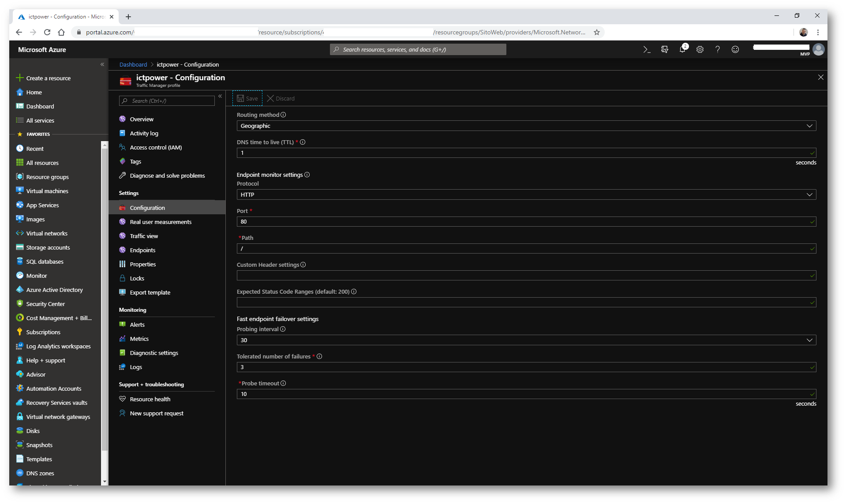The height and width of the screenshot is (504, 846).
Task: Click the help question mark icon
Action: [718, 50]
